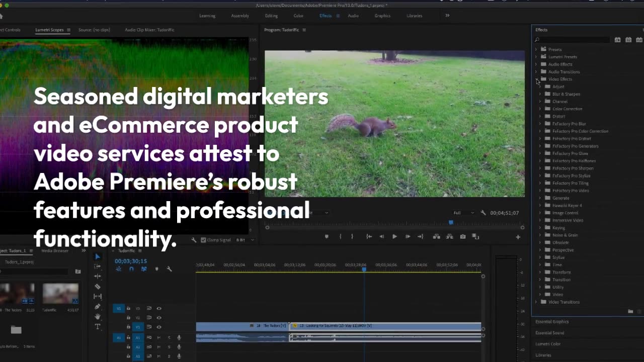Image resolution: width=644 pixels, height=362 pixels.
Task: Toggle V3 track output eye
Action: point(159,308)
